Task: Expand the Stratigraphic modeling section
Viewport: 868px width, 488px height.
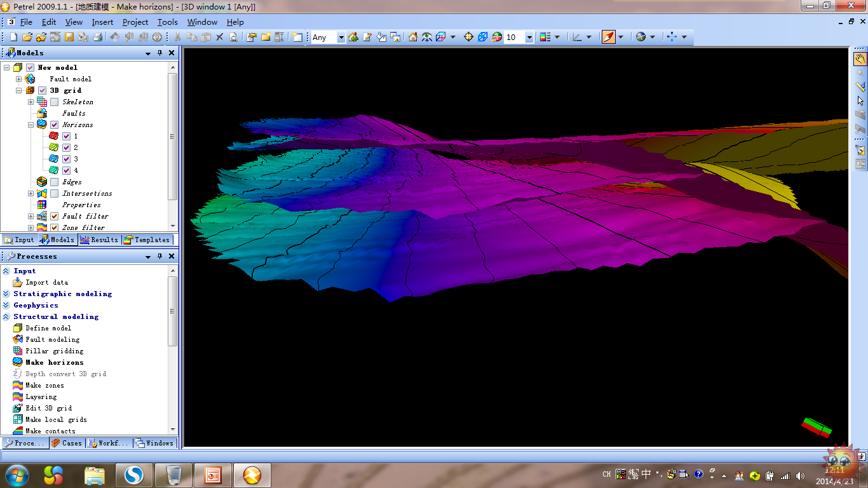Action: pyautogui.click(x=6, y=294)
